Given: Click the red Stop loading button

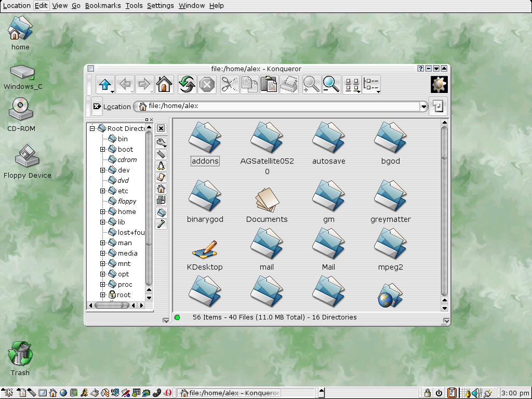Looking at the screenshot, I should 207,85.
